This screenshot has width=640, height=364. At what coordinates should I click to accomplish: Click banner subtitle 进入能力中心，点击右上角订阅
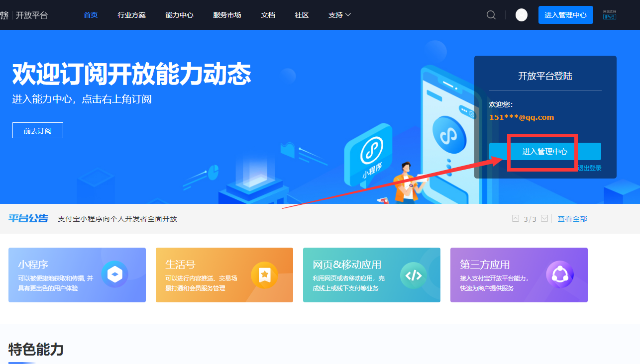(x=82, y=99)
